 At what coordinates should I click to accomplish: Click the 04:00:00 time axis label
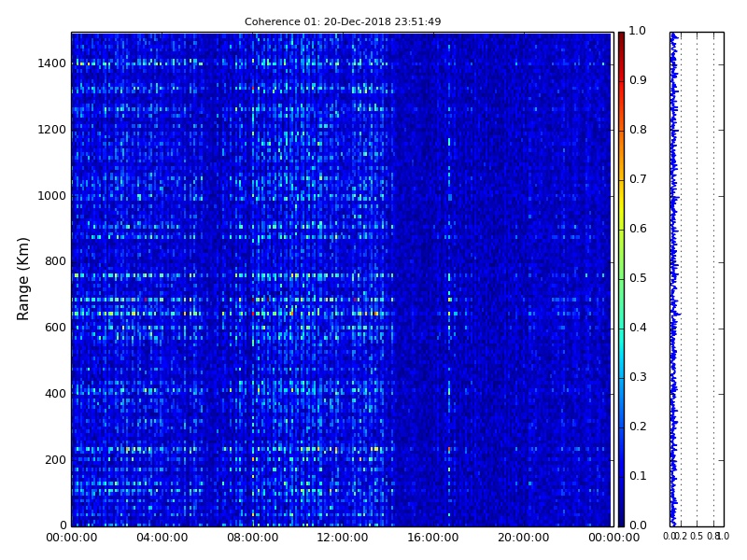[x=162, y=538]
